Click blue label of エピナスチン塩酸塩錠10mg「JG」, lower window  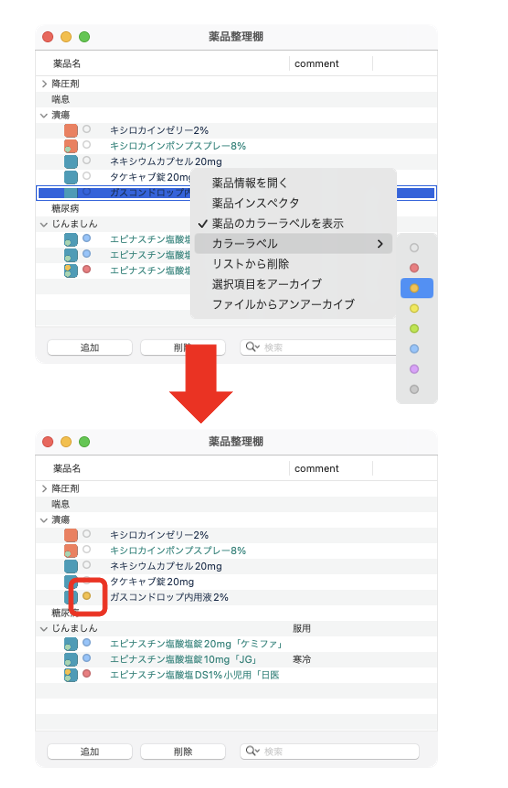pyautogui.click(x=87, y=658)
